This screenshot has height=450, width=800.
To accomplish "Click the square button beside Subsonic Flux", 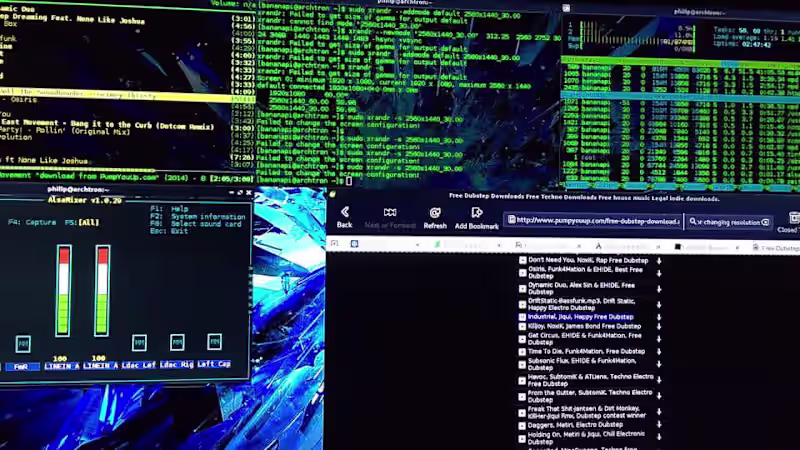I will click(x=522, y=364).
